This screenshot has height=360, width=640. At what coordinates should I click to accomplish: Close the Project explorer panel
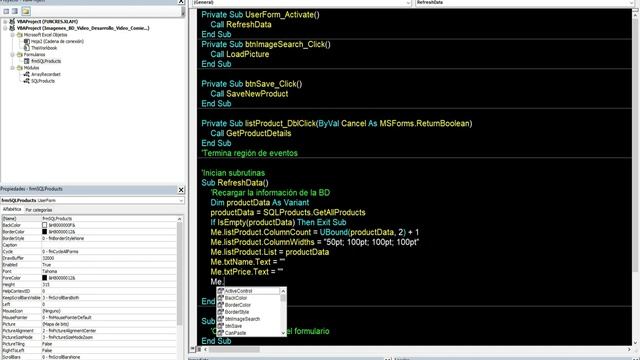point(181,2)
